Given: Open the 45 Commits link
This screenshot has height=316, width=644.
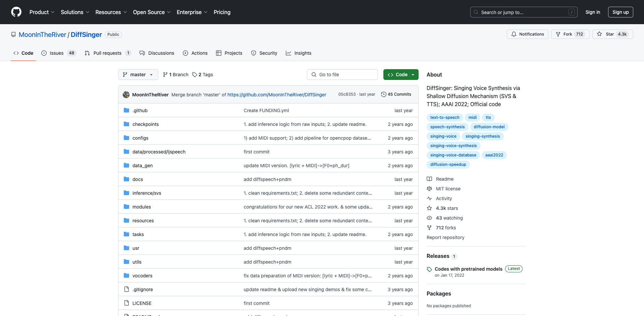Looking at the screenshot, I should point(396,94).
